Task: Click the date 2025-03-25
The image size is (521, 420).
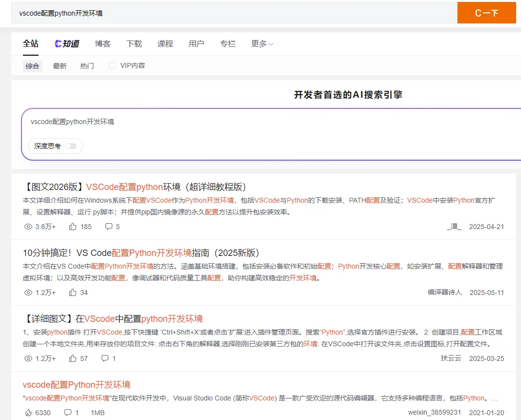Action: pos(486,358)
